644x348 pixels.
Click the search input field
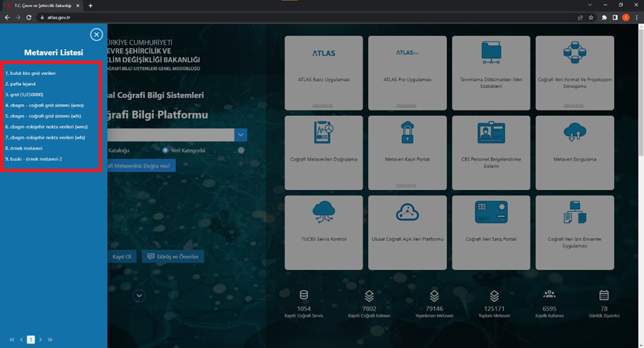pos(171,135)
